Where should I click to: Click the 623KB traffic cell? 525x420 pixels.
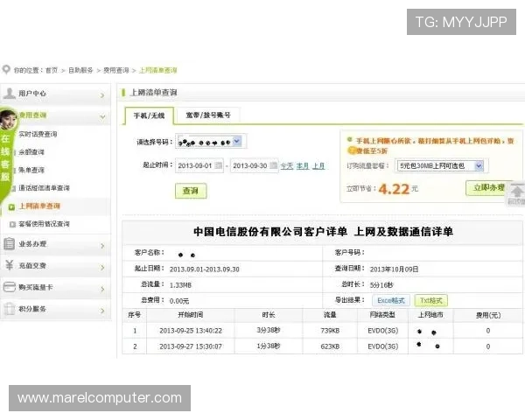pyautogui.click(x=330, y=346)
